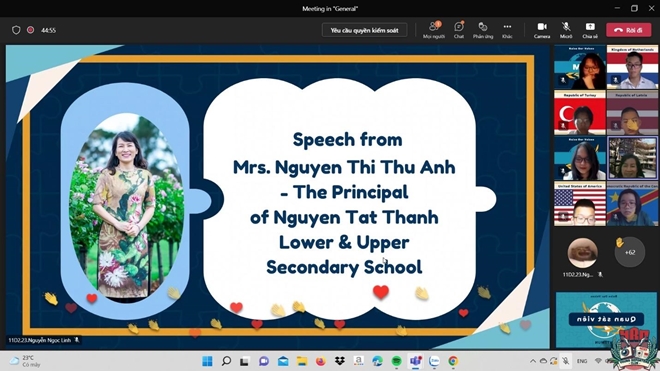Open the Amazon taskbar icon
The image size is (660, 371).
coord(359,361)
